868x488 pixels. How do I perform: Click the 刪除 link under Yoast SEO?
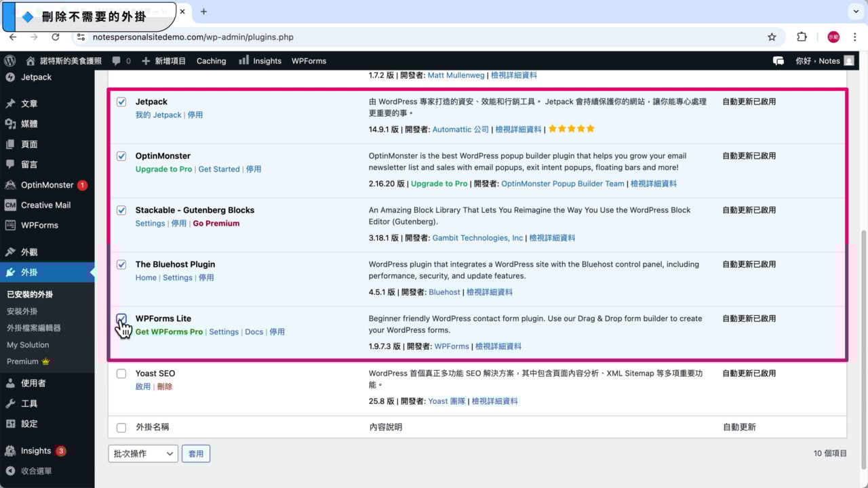click(165, 387)
